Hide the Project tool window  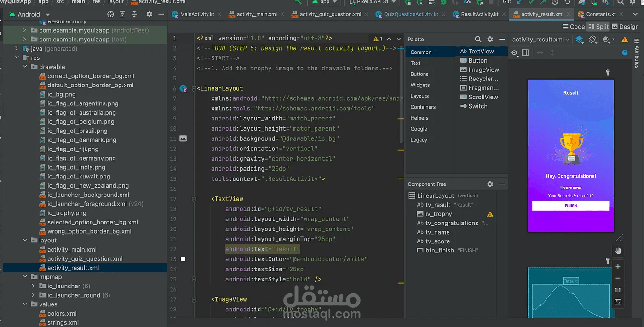click(x=161, y=14)
